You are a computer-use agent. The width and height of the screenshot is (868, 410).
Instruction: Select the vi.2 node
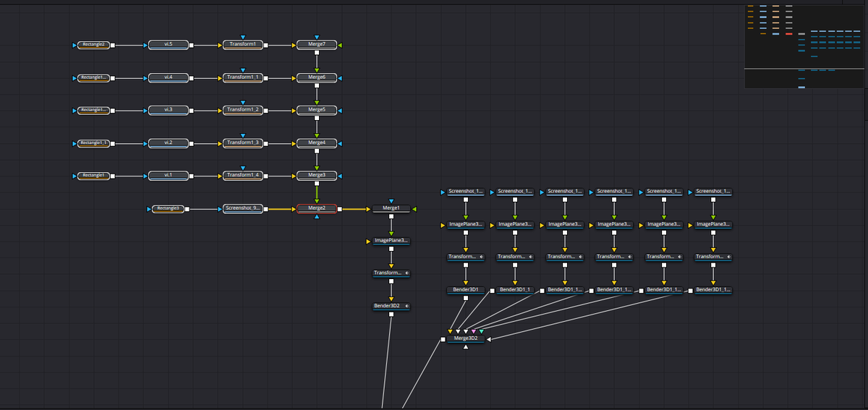[x=168, y=143]
